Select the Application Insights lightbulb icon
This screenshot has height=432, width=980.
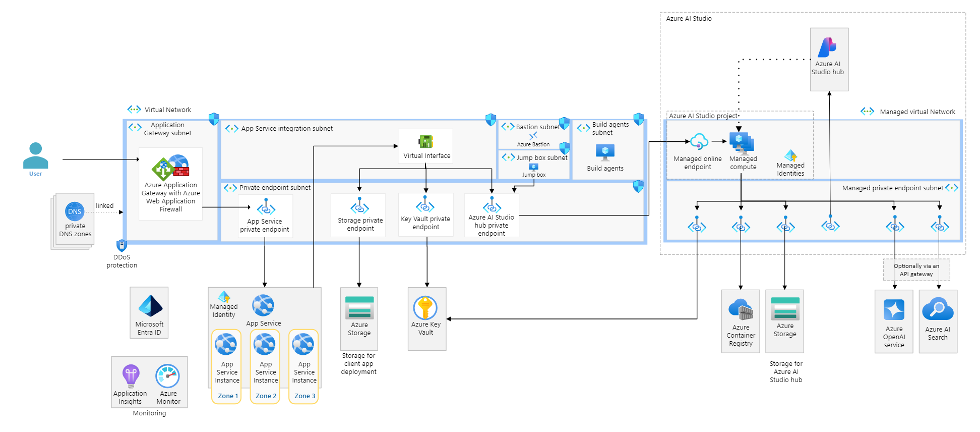tap(131, 376)
